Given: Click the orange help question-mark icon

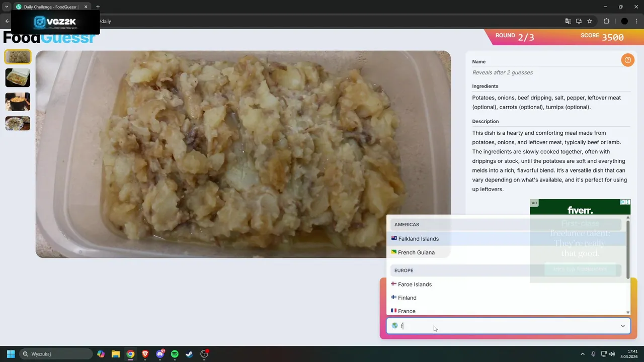Looking at the screenshot, I should click(x=627, y=60).
